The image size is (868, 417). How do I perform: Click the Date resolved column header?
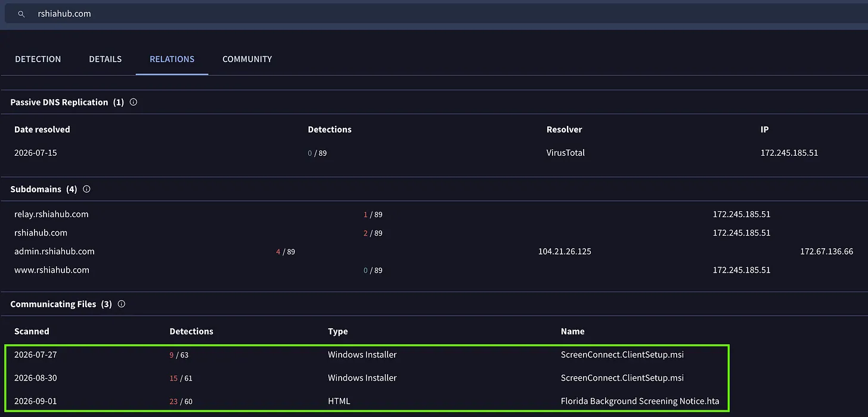pos(42,129)
